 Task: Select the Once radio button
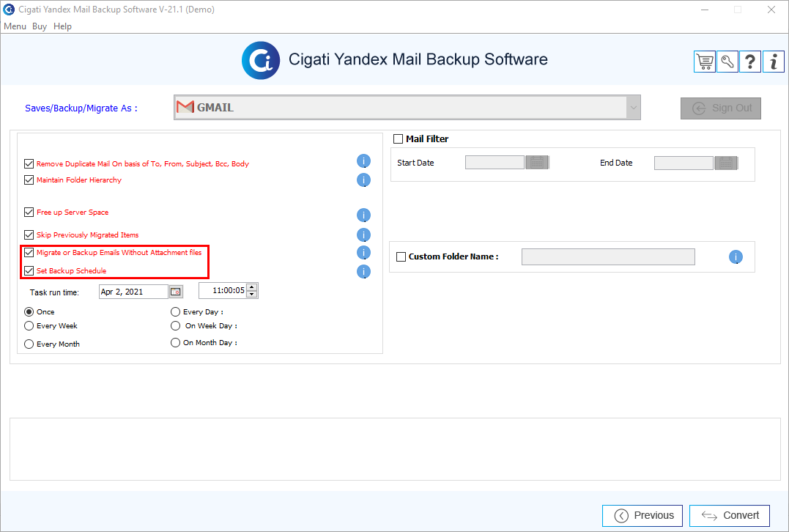[29, 311]
